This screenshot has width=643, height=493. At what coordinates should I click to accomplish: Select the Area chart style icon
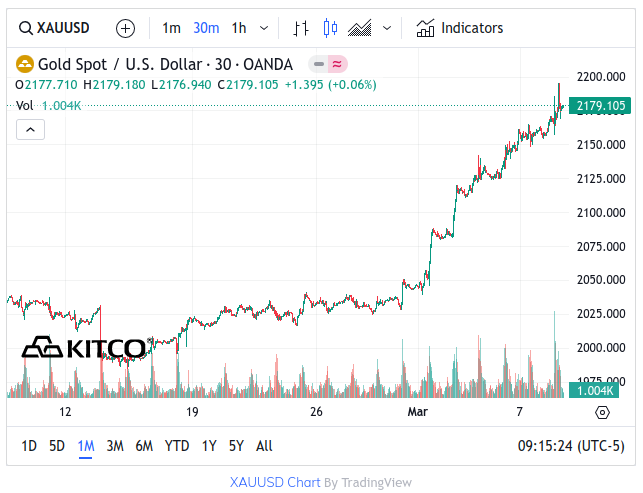[x=360, y=28]
